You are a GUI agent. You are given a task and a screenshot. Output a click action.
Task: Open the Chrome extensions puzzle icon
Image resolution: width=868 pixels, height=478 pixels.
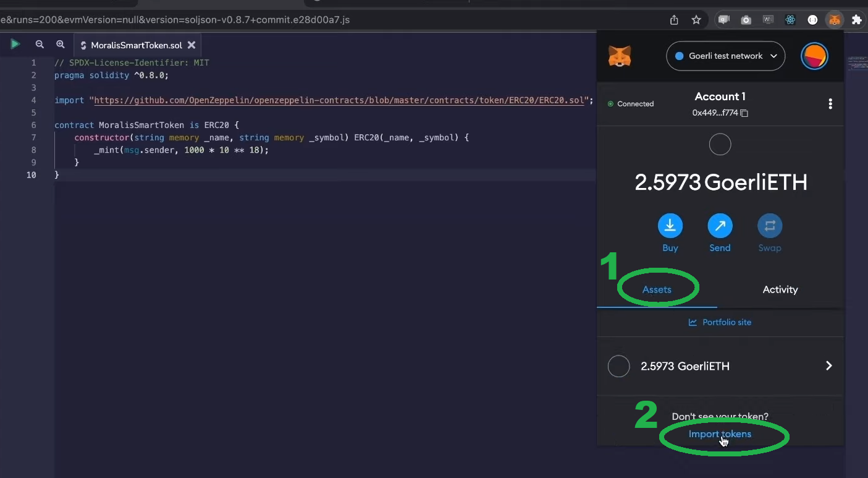856,20
